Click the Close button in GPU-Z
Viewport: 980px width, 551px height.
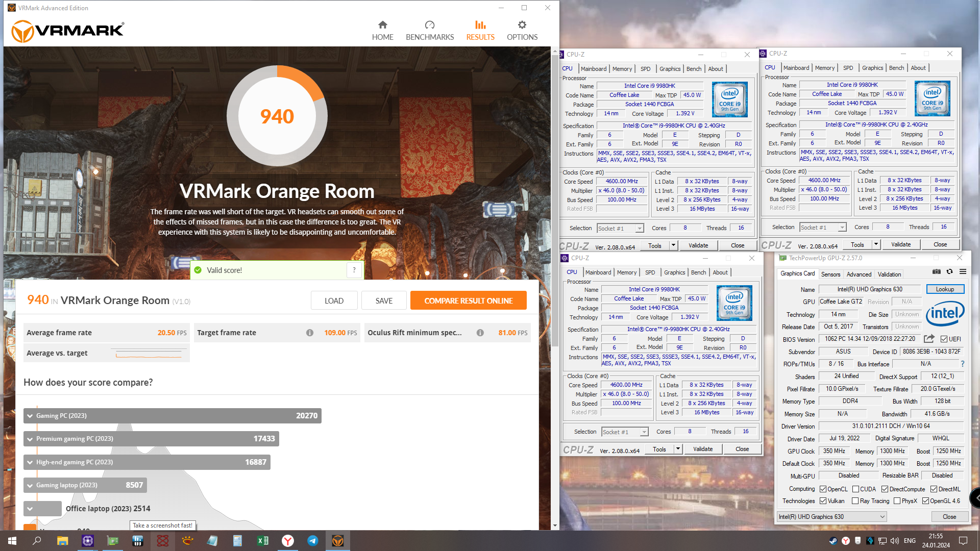[x=949, y=517]
